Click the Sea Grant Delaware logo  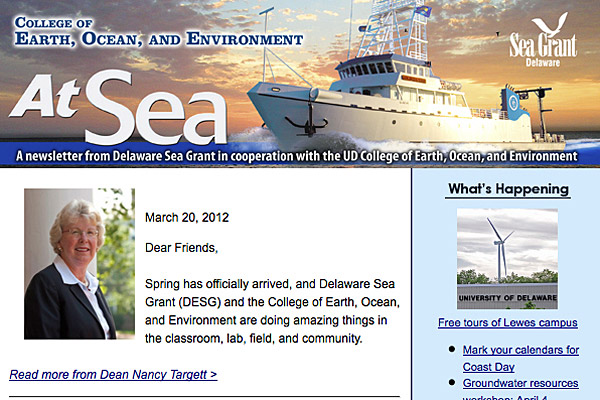click(543, 40)
